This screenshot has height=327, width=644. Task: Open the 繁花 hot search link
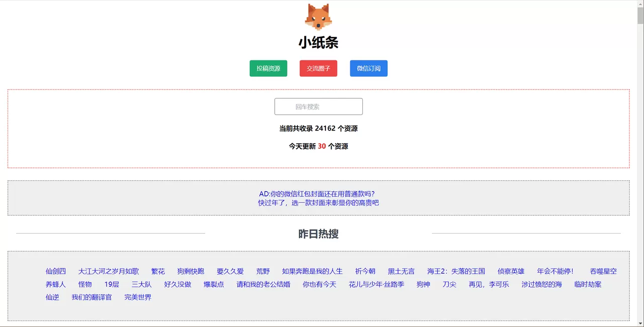click(157, 271)
